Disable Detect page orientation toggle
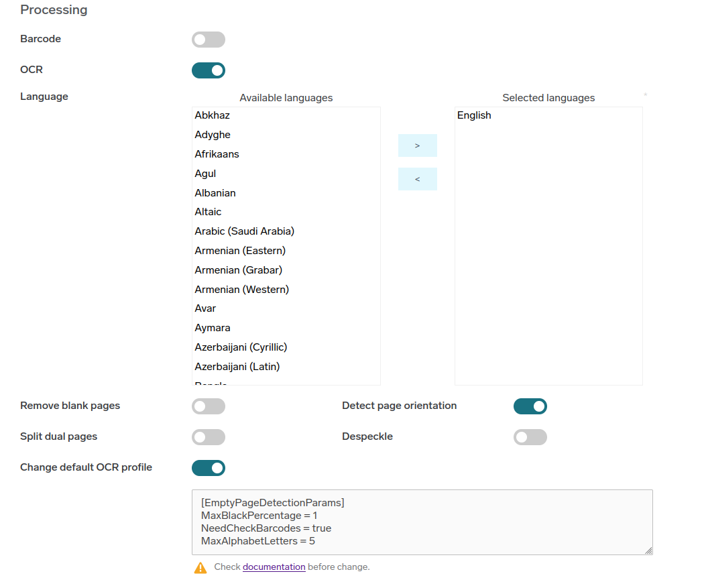The image size is (702, 588). point(530,406)
